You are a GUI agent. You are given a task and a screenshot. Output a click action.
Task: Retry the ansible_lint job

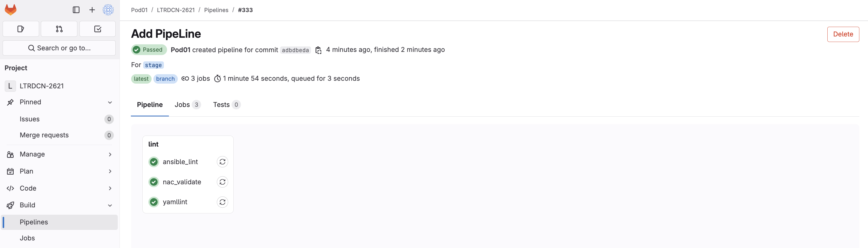coord(222,162)
